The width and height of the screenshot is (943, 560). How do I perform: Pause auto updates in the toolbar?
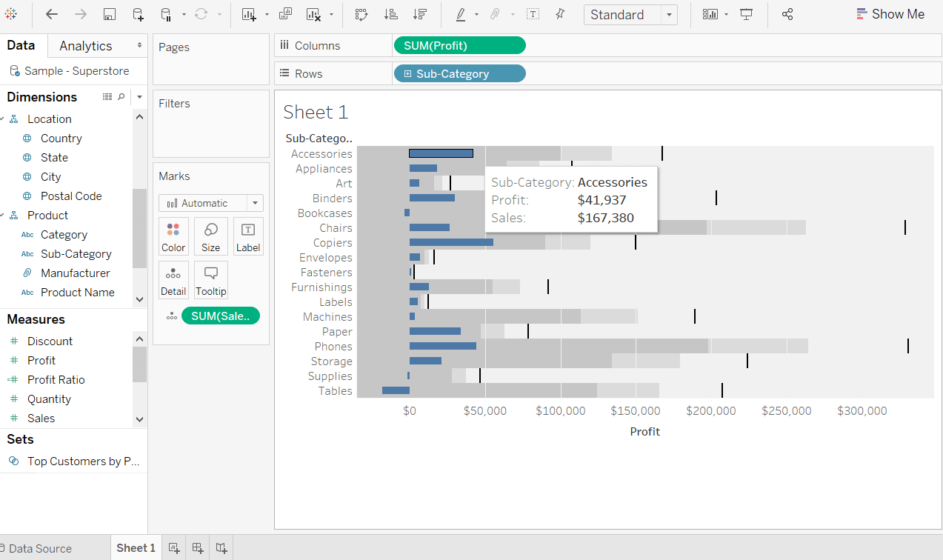click(x=166, y=14)
